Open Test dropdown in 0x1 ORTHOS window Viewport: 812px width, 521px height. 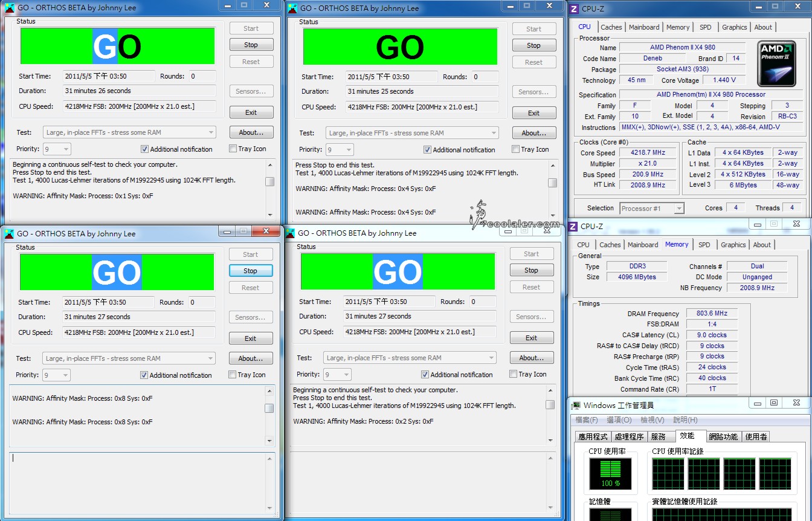tap(129, 132)
